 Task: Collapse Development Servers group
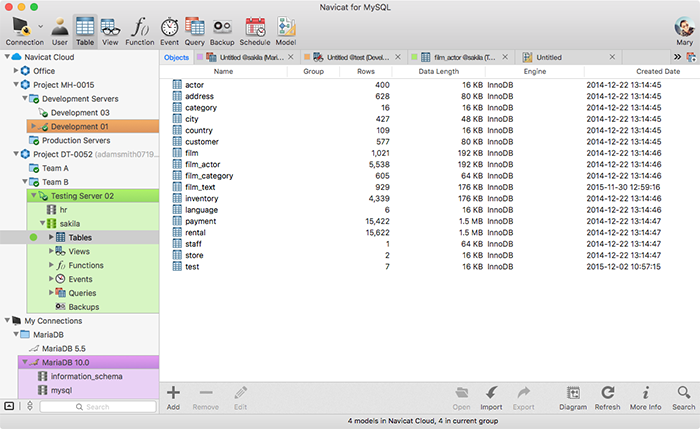tap(25, 98)
